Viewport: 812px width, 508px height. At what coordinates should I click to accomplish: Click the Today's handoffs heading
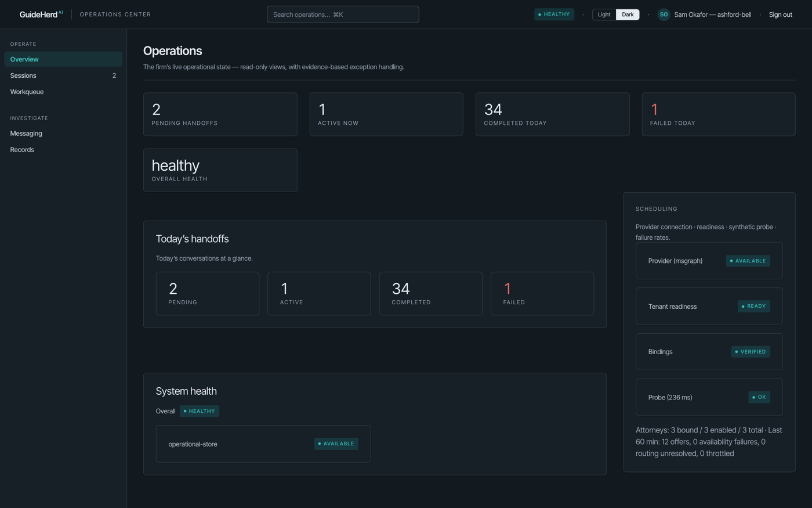point(192,239)
